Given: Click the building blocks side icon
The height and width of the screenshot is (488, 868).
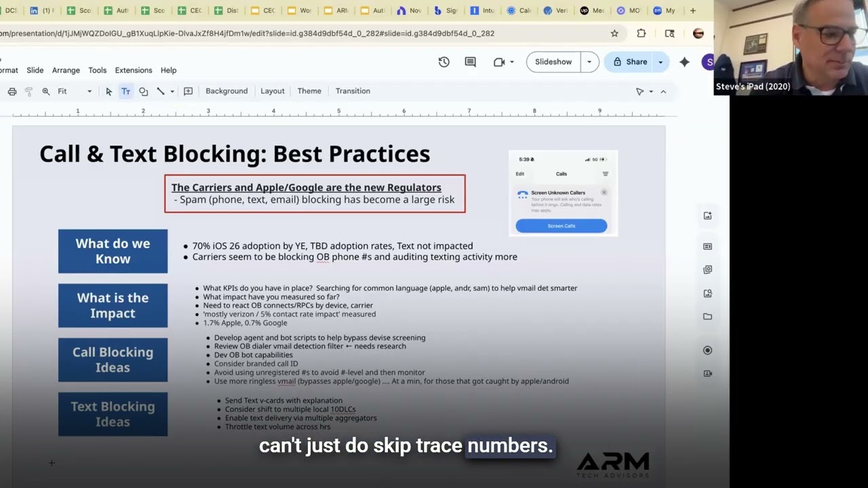Looking at the screenshot, I should (x=707, y=269).
